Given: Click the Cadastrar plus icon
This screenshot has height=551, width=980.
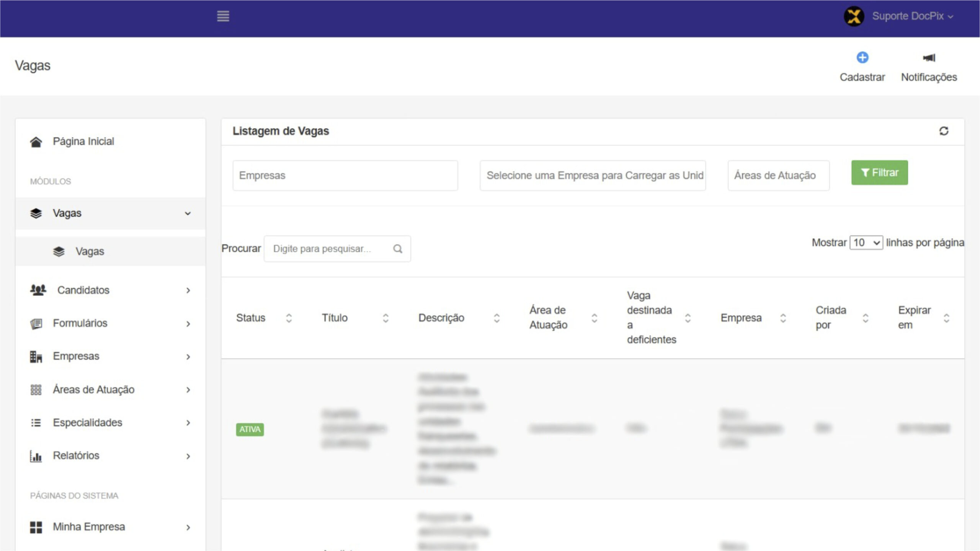Looking at the screenshot, I should (862, 58).
